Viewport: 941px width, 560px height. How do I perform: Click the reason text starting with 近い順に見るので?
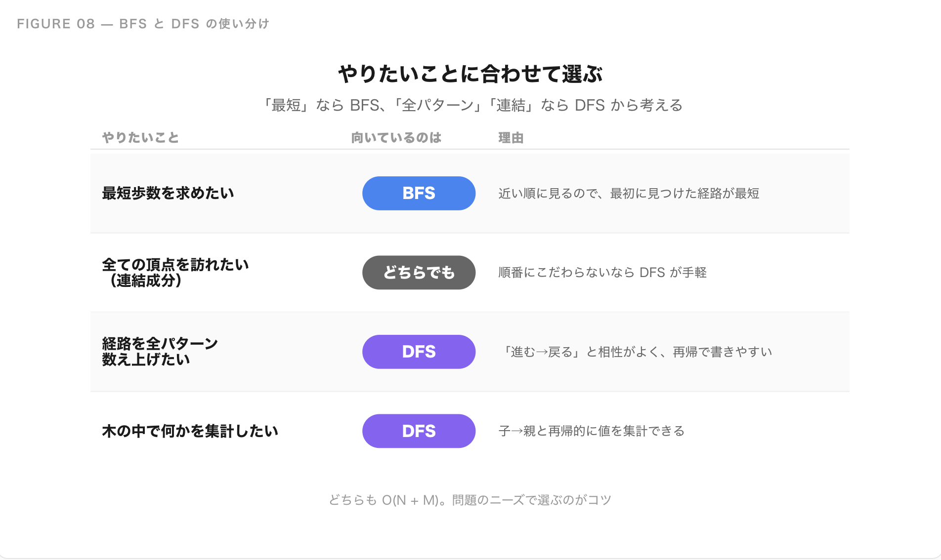629,193
